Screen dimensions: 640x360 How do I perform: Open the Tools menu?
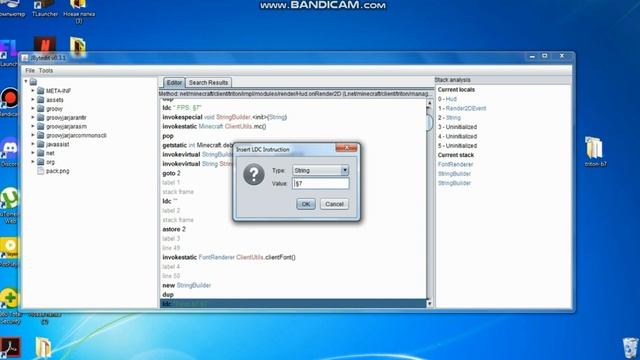click(x=46, y=71)
